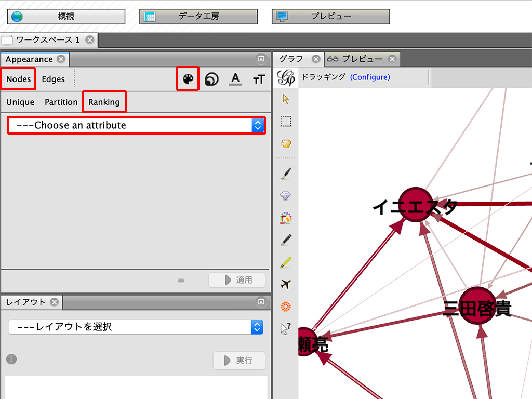Select the label size TT icon
The width and height of the screenshot is (532, 399).
tap(259, 79)
